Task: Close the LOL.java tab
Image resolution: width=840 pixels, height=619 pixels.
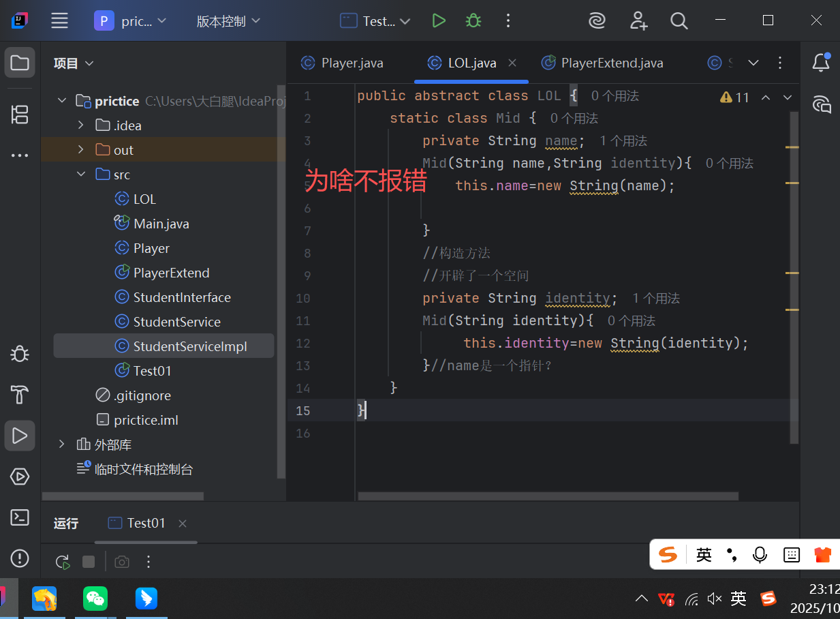Action: click(512, 63)
